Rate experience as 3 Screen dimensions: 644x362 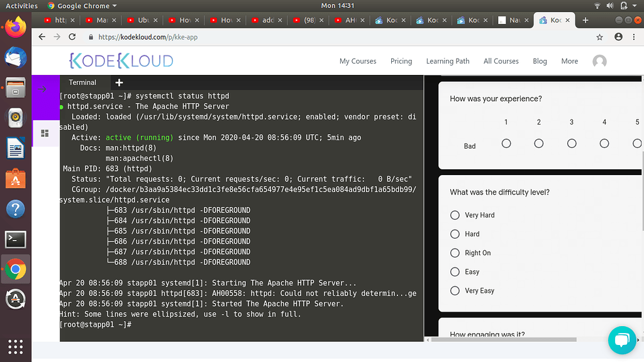click(x=571, y=144)
